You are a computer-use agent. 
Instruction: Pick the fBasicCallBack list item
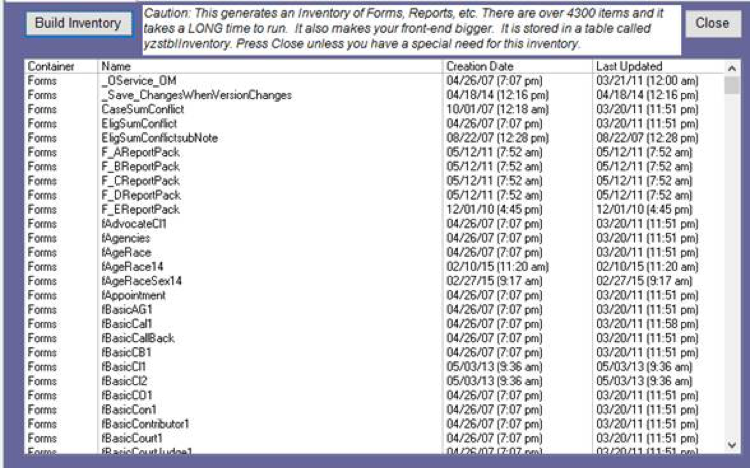[138, 338]
